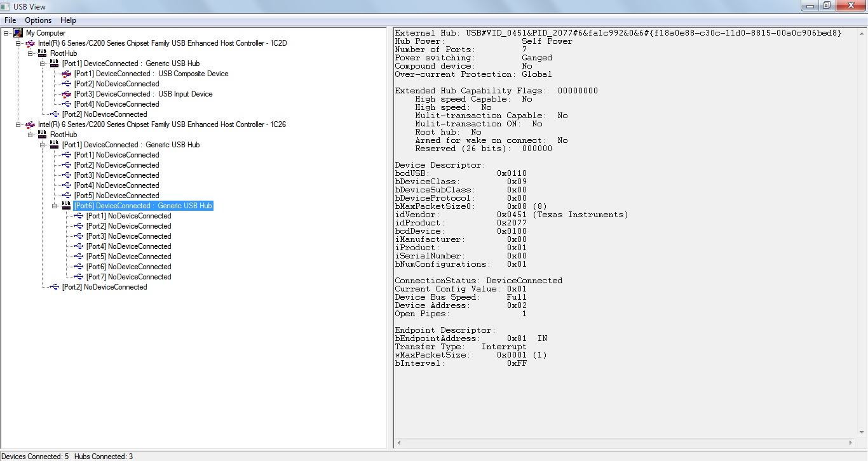Click 'Hubs Connected: 3' in status bar
Screen dimensions: 868x461
pyautogui.click(x=104, y=457)
